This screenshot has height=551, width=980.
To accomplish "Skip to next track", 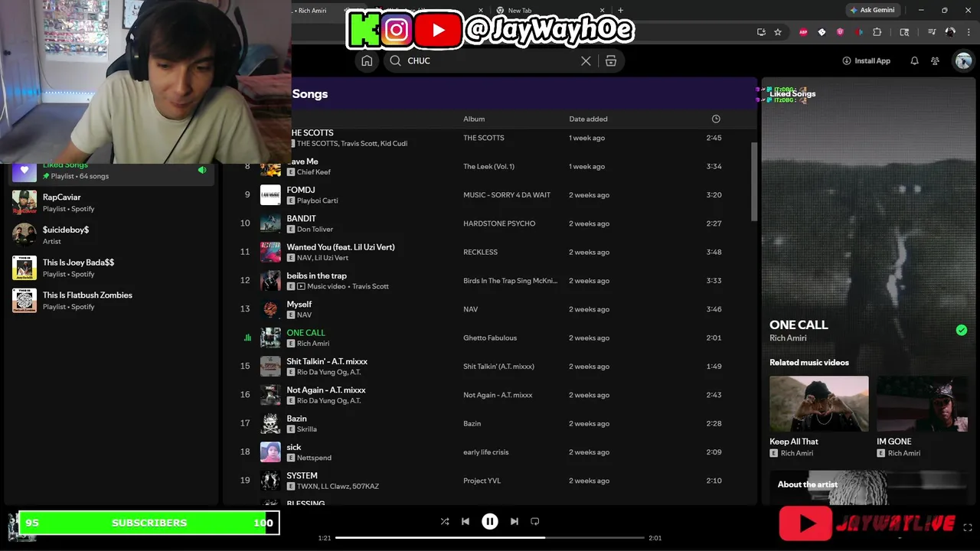I will (x=514, y=521).
